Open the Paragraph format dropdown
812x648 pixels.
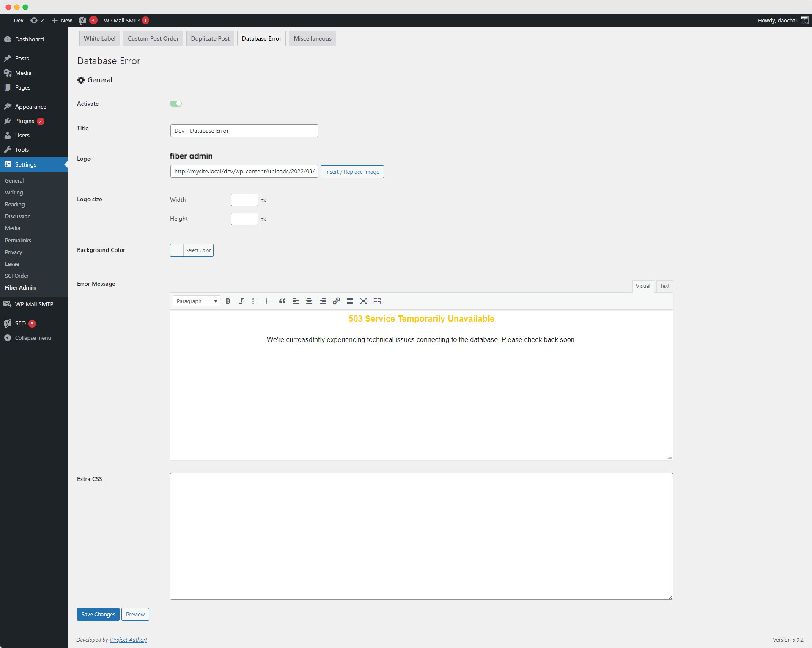[x=196, y=301]
